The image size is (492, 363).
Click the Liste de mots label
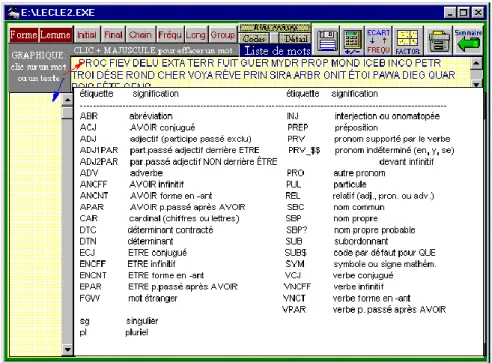click(x=277, y=51)
